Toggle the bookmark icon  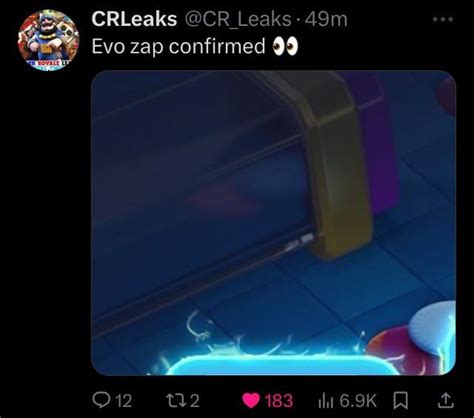coord(400,400)
